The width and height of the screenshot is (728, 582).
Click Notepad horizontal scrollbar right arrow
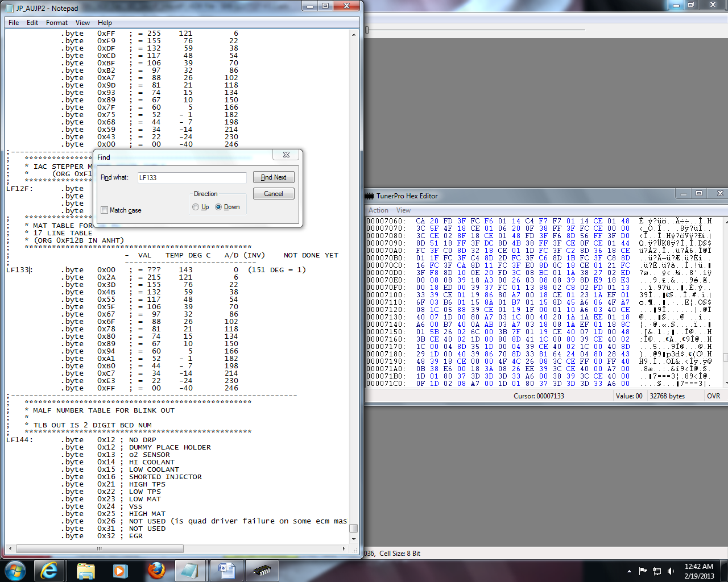click(344, 548)
